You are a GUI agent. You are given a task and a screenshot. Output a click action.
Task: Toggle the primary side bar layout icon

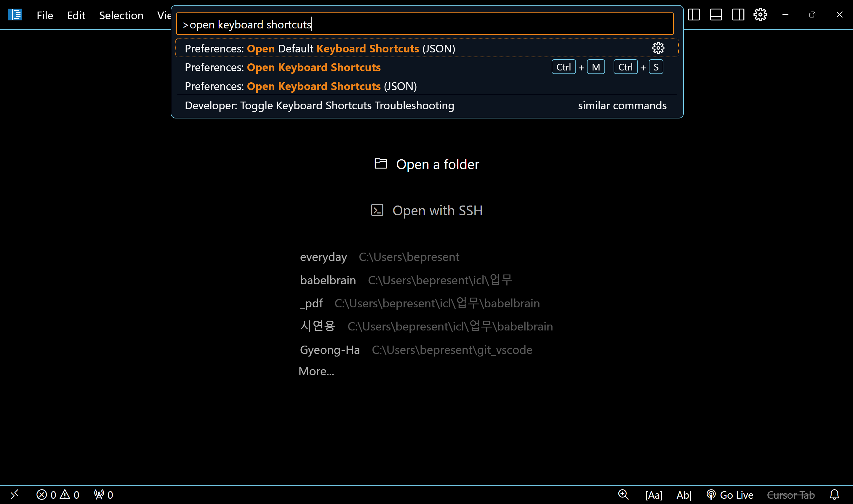(694, 15)
